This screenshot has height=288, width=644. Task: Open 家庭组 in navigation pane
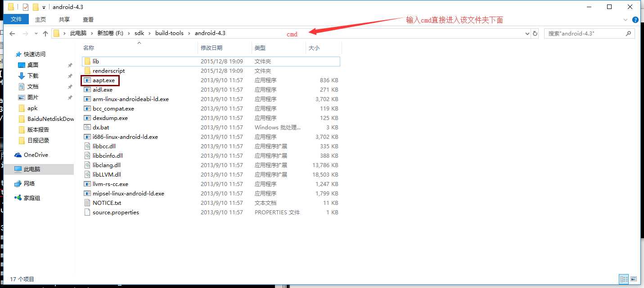[x=32, y=198]
